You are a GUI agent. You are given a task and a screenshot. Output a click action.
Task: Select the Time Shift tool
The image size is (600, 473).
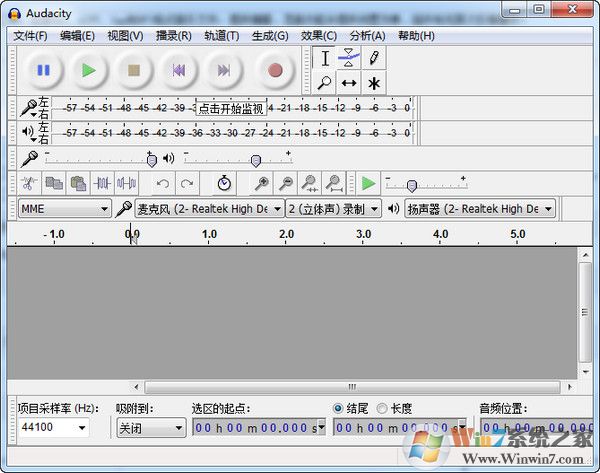click(348, 83)
